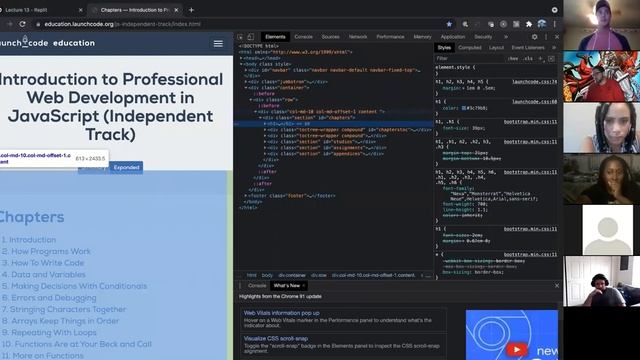Select the inspect element picker icon
This screenshot has width=640, height=360.
(x=240, y=37)
